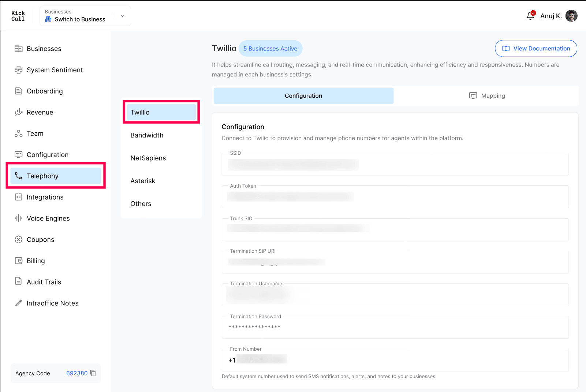Click the Configuration section heading
This screenshot has width=586, height=392.
tap(243, 127)
